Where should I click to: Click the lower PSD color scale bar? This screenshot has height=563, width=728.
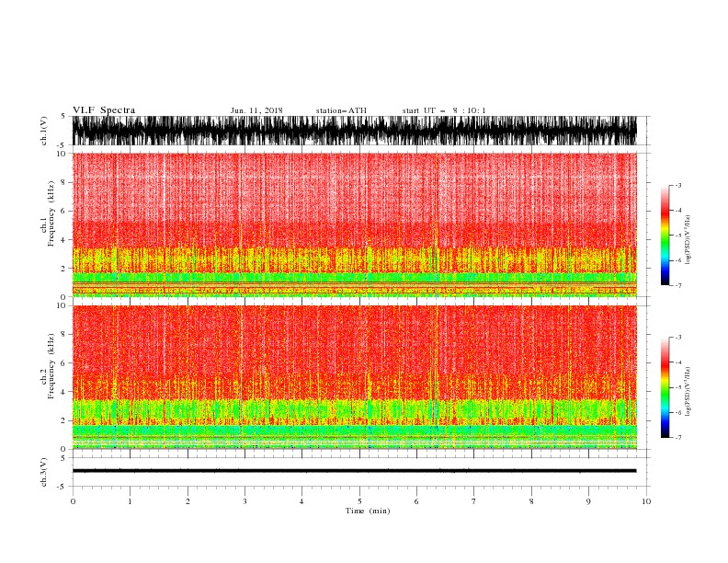coord(665,387)
